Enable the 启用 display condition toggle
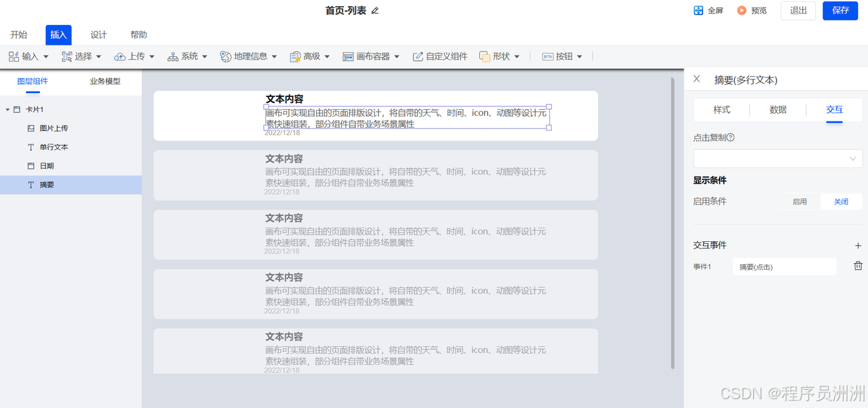Screen dimensions: 868x408 800,201
